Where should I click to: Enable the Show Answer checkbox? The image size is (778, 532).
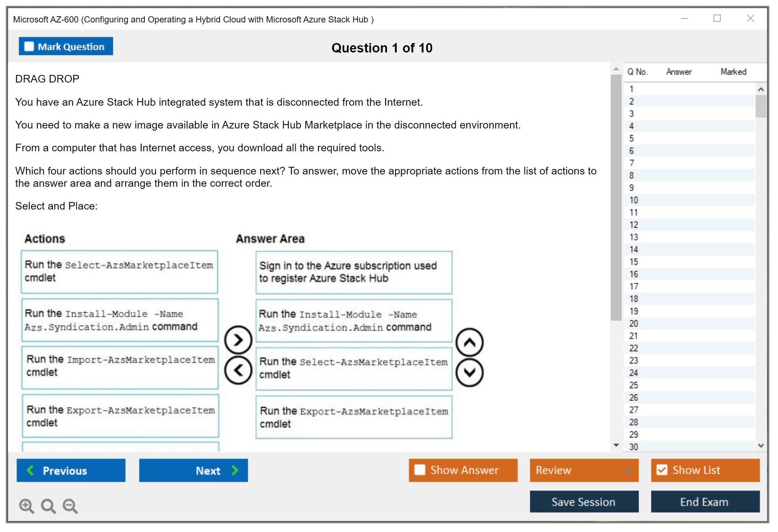(x=420, y=470)
